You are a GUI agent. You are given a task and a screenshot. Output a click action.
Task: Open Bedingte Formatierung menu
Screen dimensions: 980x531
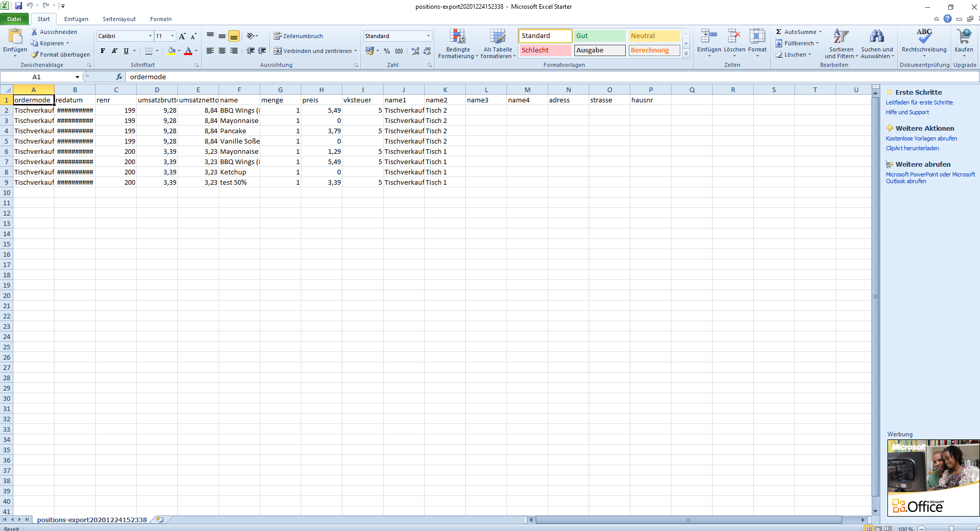458,43
